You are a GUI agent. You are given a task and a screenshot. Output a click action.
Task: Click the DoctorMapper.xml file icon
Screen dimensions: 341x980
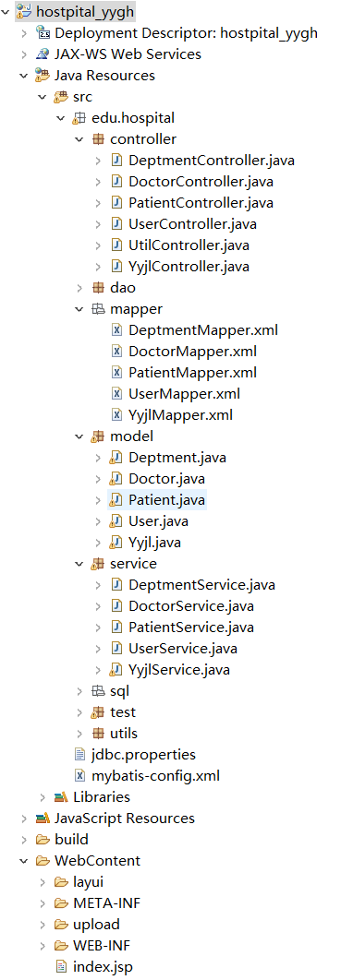[116, 352]
